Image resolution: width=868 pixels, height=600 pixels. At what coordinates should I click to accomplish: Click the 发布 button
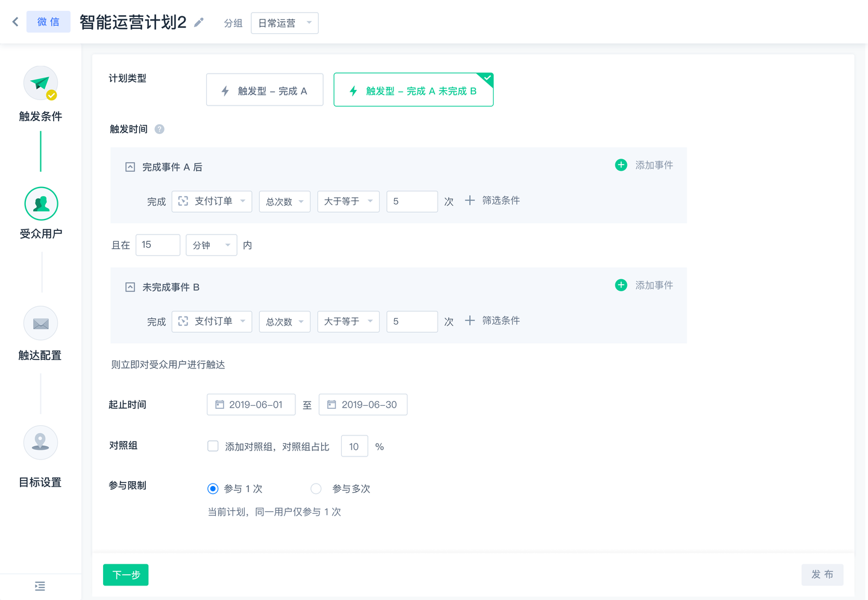[822, 575]
